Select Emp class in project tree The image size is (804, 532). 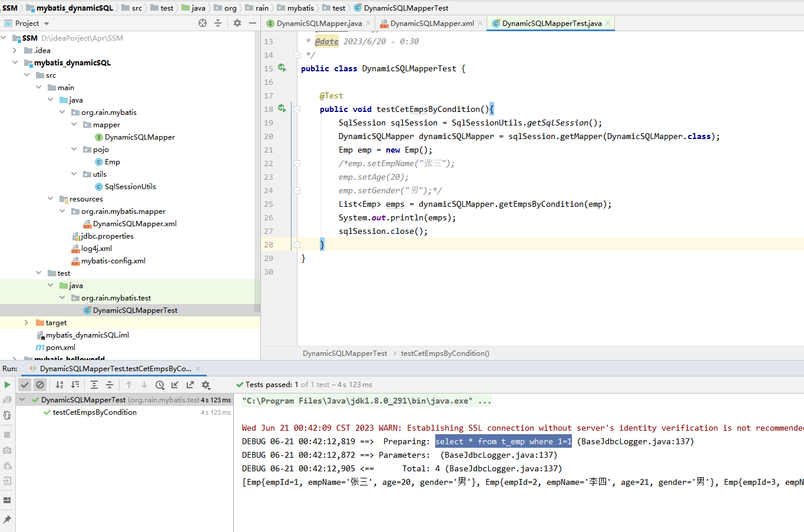click(x=112, y=162)
